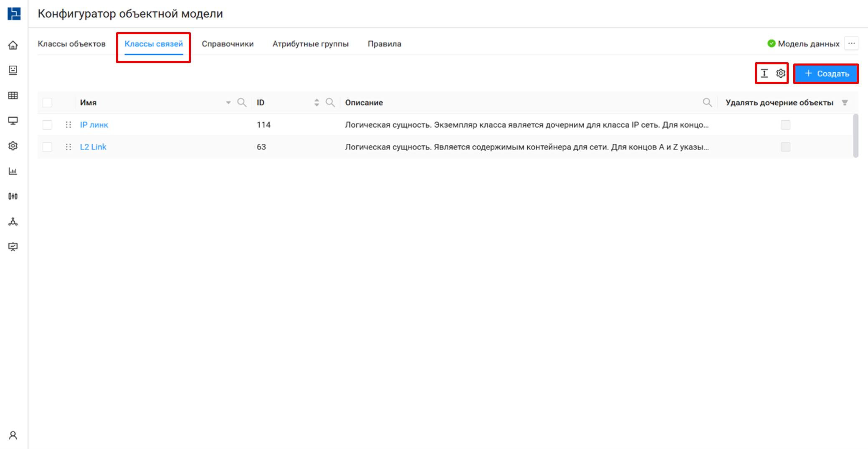The height and width of the screenshot is (449, 868).
Task: Search by name column magnifier
Action: (242, 103)
